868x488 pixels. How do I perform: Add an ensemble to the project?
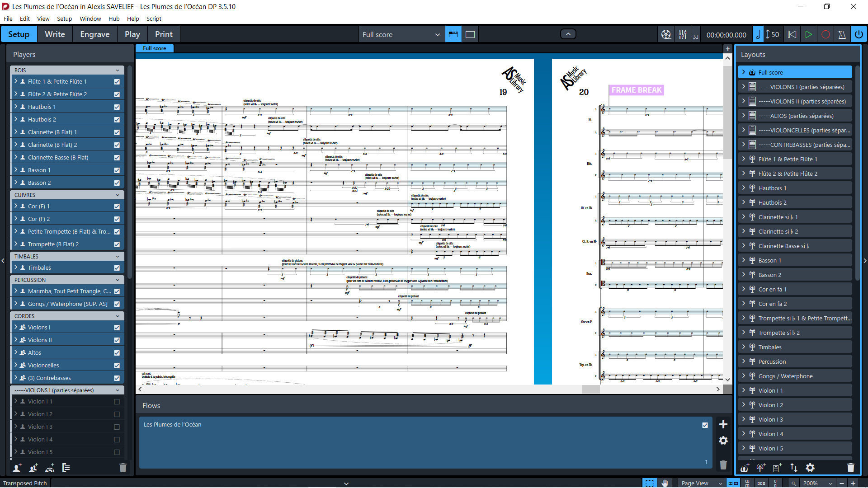pyautogui.click(x=50, y=468)
